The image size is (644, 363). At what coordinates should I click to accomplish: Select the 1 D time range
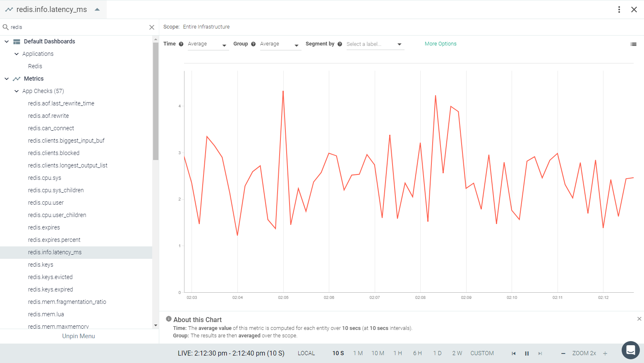437,353
